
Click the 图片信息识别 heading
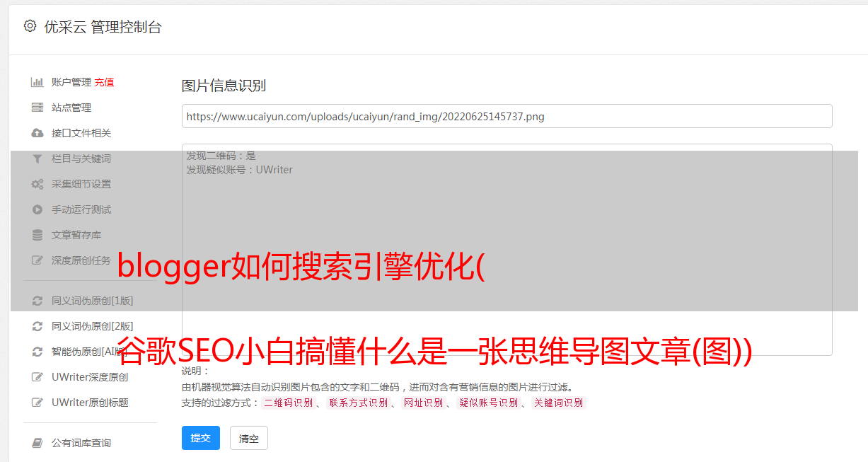point(224,86)
